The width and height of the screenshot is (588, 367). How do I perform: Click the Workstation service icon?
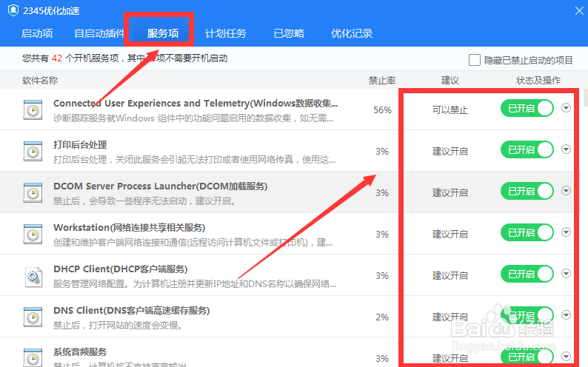(33, 234)
